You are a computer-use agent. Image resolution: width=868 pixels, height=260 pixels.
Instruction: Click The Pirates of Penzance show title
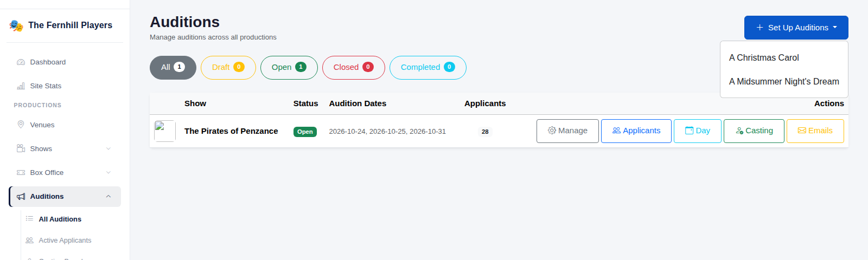pyautogui.click(x=231, y=131)
